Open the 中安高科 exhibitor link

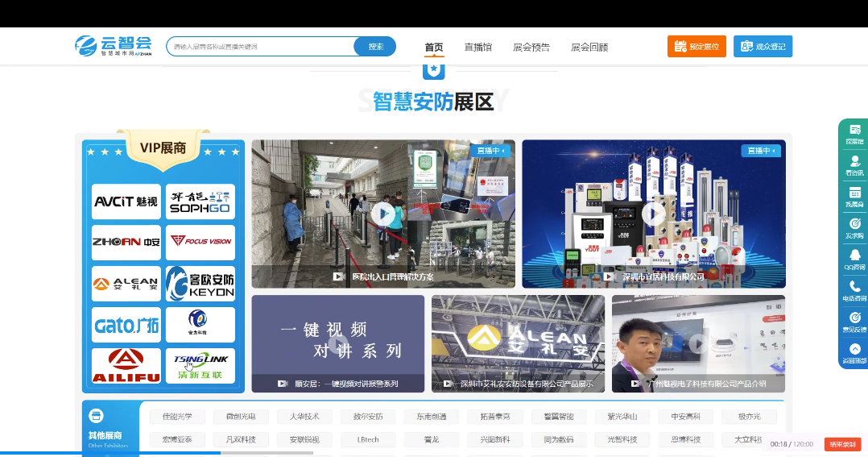[x=685, y=417]
